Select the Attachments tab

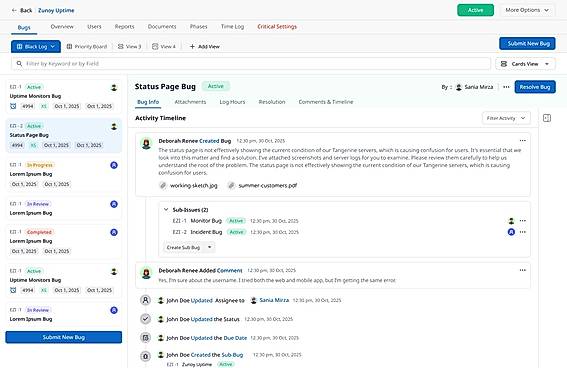[x=190, y=102]
